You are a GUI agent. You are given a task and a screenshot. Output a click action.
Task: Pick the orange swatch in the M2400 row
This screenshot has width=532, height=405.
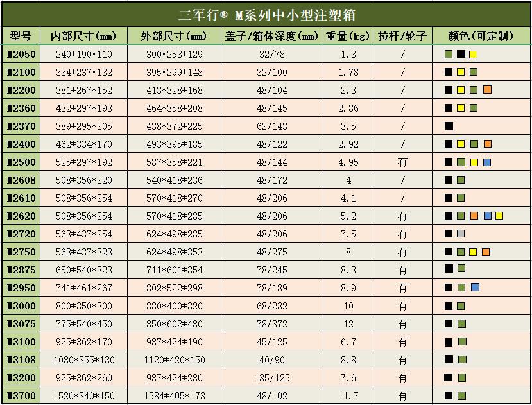click(x=488, y=144)
